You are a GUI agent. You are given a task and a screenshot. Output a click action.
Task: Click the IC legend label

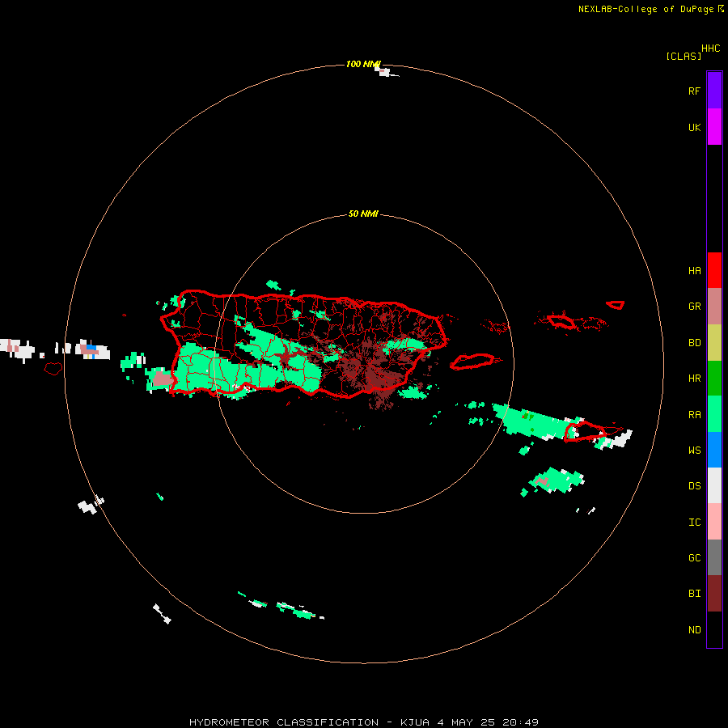[694, 523]
